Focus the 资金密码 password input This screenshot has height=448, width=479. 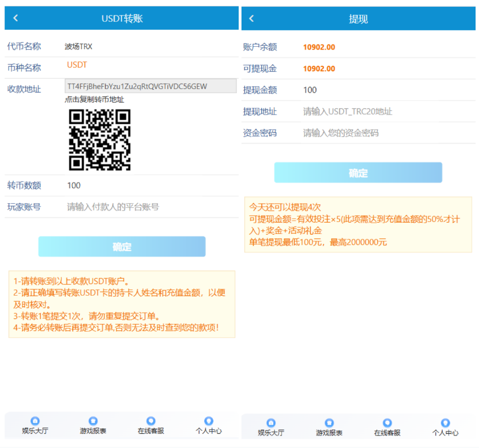pyautogui.click(x=385, y=133)
